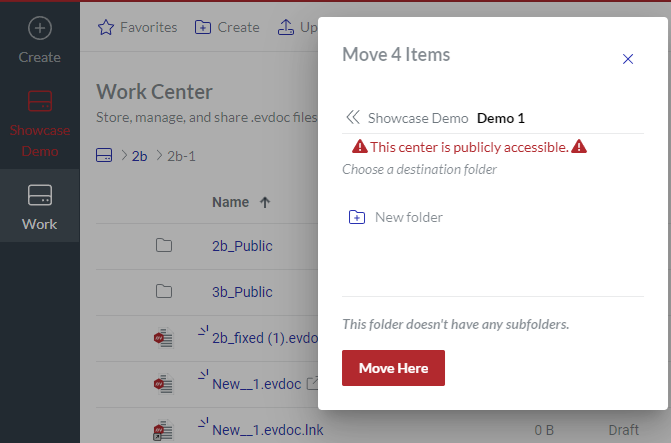The image size is (671, 443).
Task: Click the root center breadcrumb icon
Action: tap(104, 156)
